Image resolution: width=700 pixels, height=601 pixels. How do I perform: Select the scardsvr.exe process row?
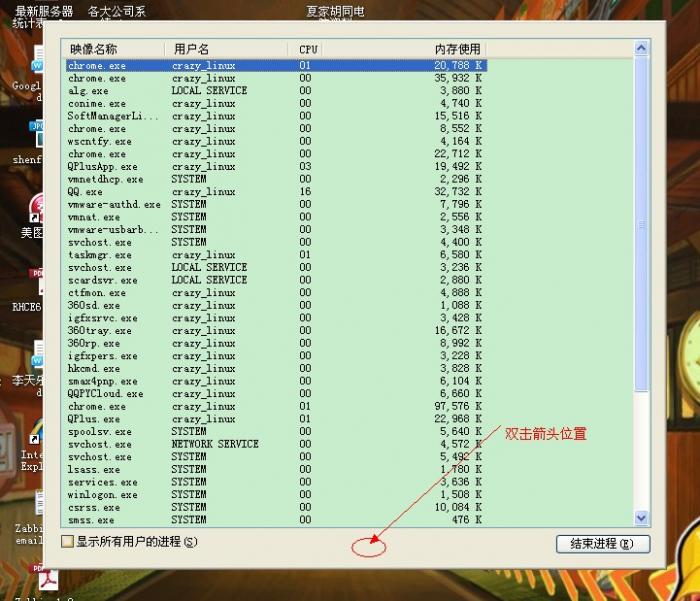277,280
